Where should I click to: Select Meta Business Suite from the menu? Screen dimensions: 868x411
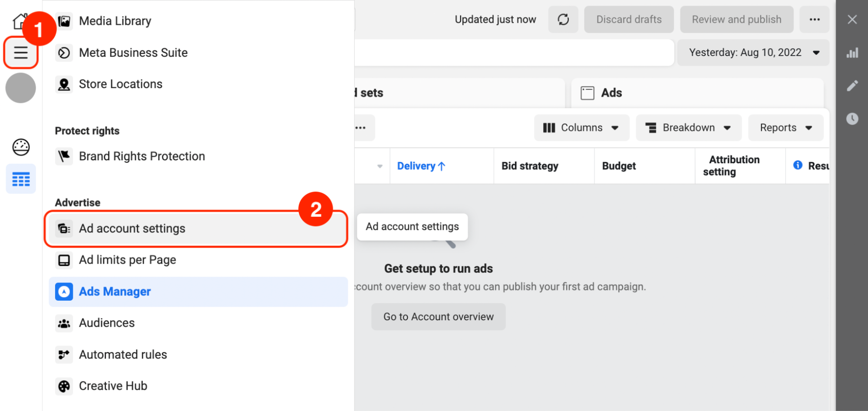tap(133, 53)
